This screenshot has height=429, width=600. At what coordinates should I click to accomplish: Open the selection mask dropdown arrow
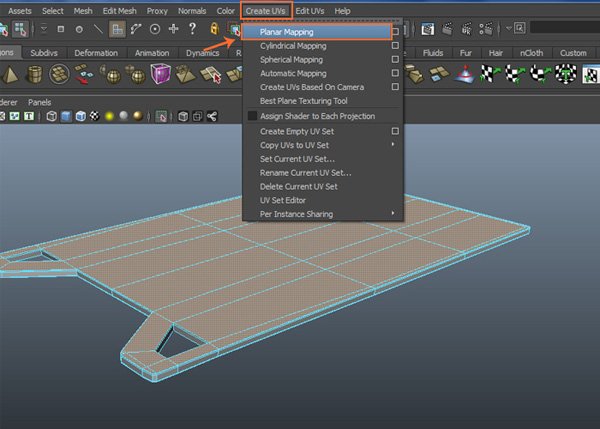coord(44,29)
